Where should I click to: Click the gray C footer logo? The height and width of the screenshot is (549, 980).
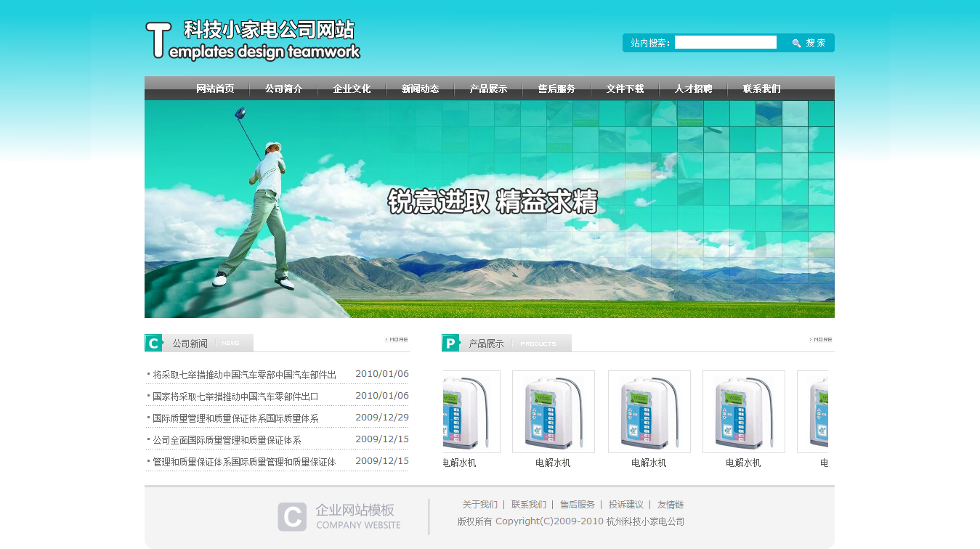click(x=292, y=516)
